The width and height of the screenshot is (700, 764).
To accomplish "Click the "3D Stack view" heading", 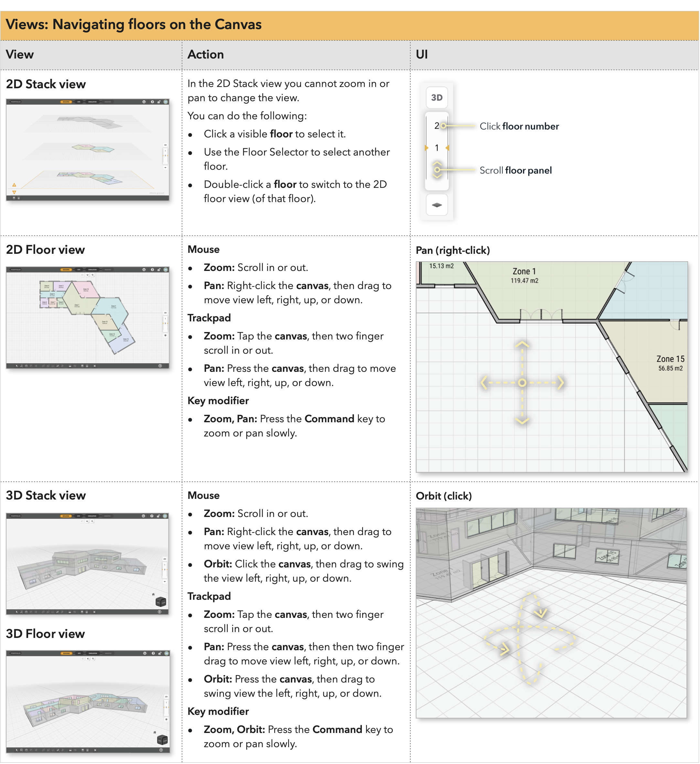I will [x=46, y=495].
